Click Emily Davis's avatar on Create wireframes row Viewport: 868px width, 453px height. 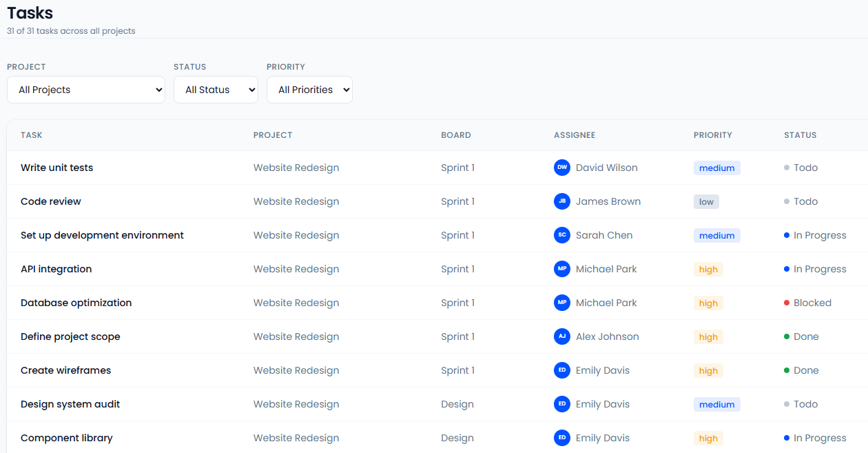click(x=562, y=370)
